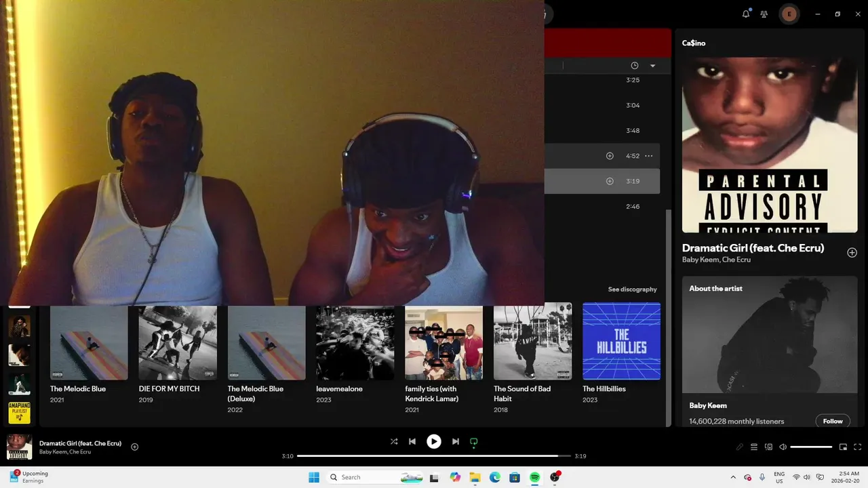Image resolution: width=868 pixels, height=488 pixels.
Task: Open The Hillbillies blue cover
Action: pos(622,341)
